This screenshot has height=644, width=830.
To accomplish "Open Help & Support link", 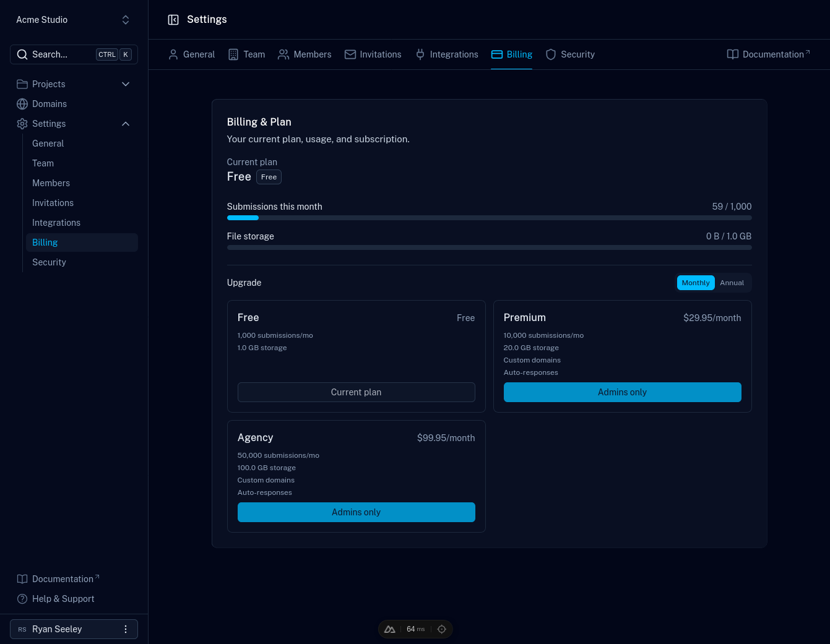I will point(74,599).
